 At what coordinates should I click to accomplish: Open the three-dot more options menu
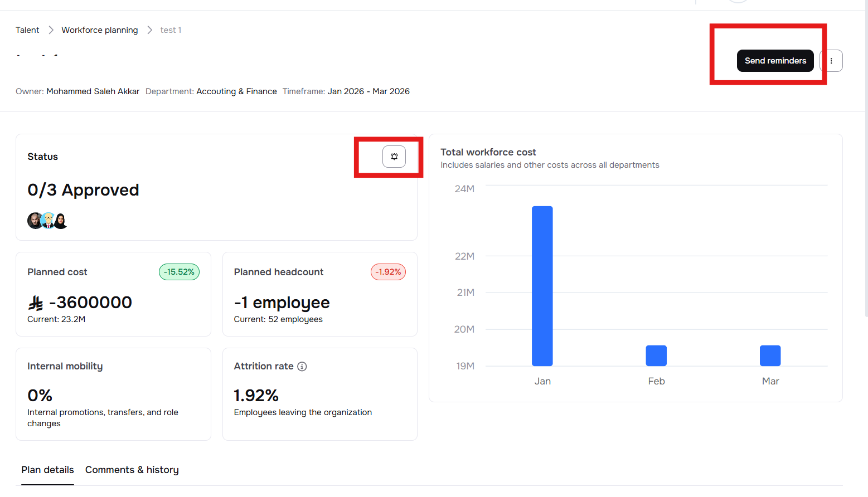click(831, 61)
